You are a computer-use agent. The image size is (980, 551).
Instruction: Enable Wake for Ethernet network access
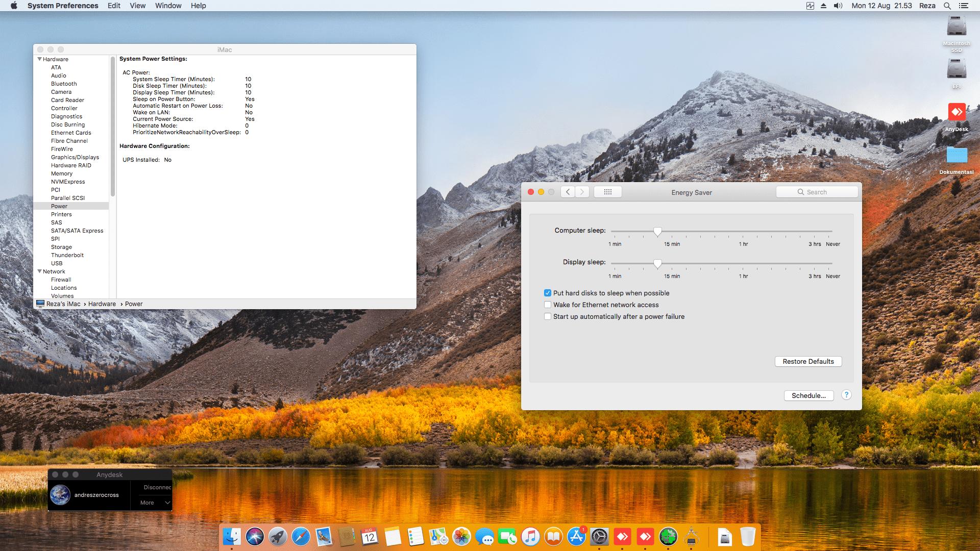tap(548, 305)
